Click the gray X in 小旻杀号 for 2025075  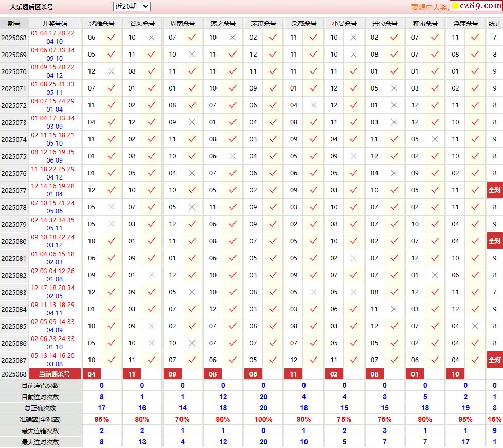[x=353, y=156]
